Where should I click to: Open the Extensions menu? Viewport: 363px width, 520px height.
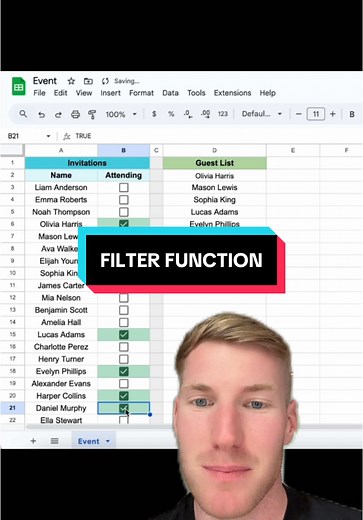click(232, 93)
